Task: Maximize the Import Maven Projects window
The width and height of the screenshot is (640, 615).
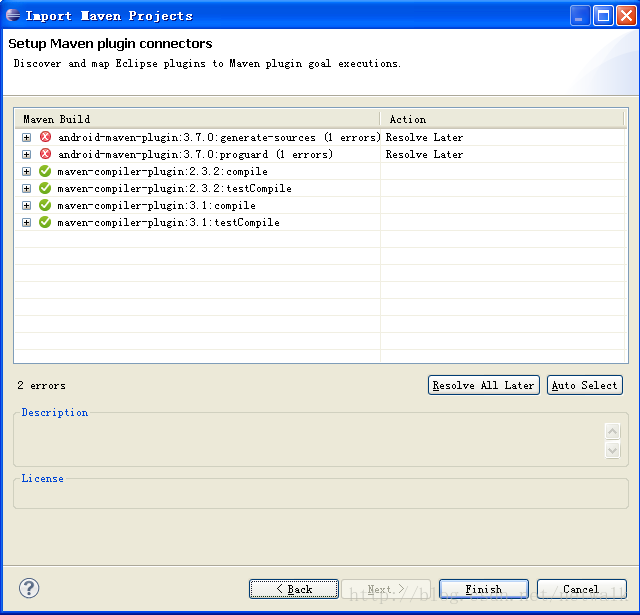Action: pos(603,16)
